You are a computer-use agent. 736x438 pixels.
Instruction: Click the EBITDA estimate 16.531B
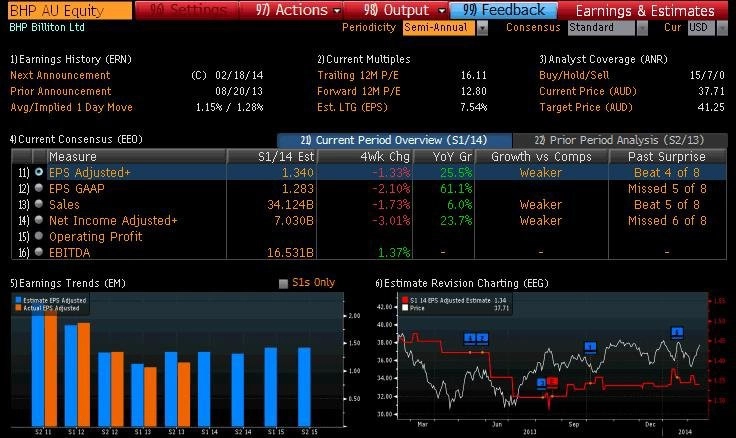click(290, 253)
